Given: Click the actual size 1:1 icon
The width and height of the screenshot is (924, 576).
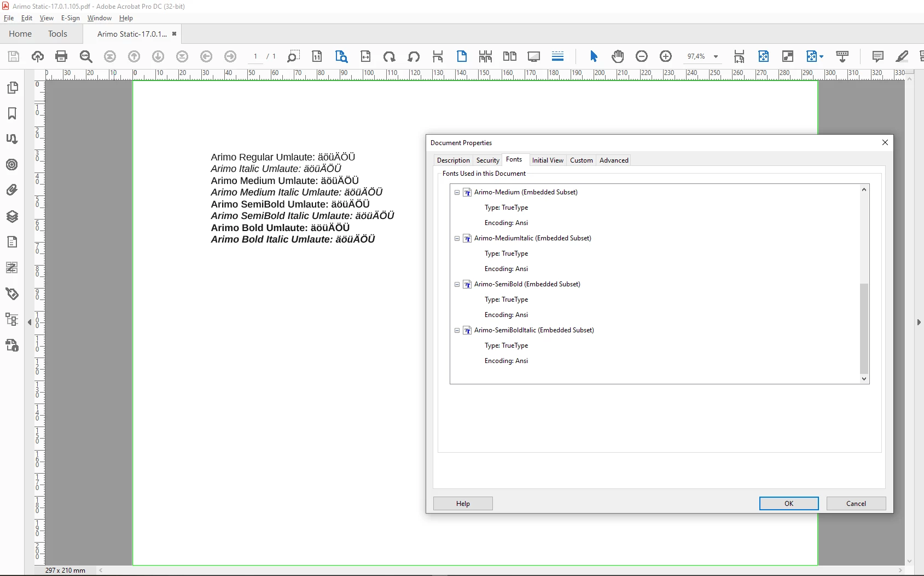Looking at the screenshot, I should [x=317, y=56].
